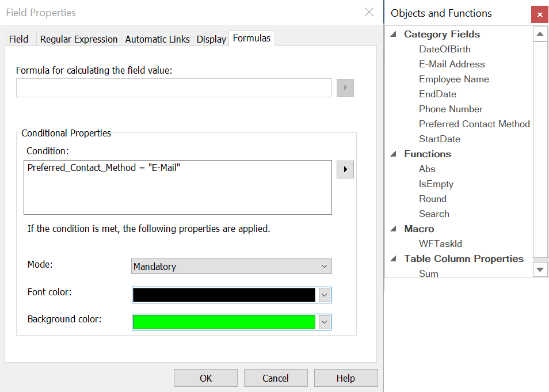The width and height of the screenshot is (549, 392).
Task: Select the IsEmpty function
Action: (x=436, y=184)
